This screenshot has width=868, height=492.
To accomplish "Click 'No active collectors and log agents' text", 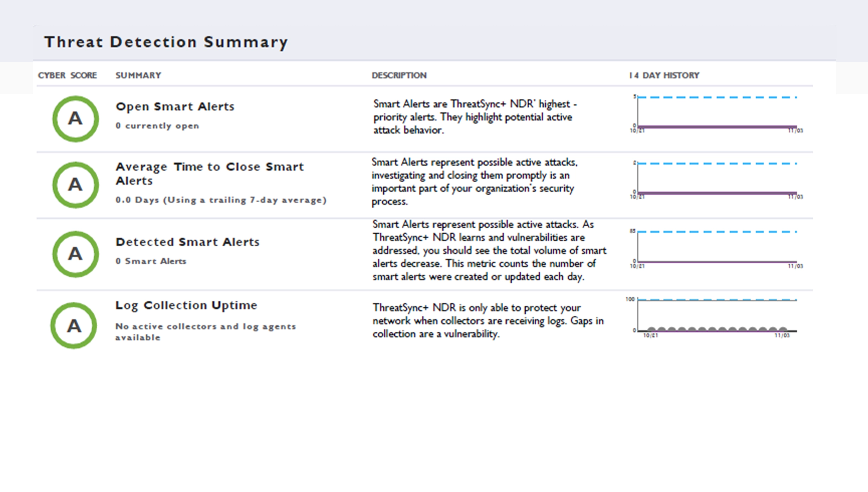I will click(206, 327).
